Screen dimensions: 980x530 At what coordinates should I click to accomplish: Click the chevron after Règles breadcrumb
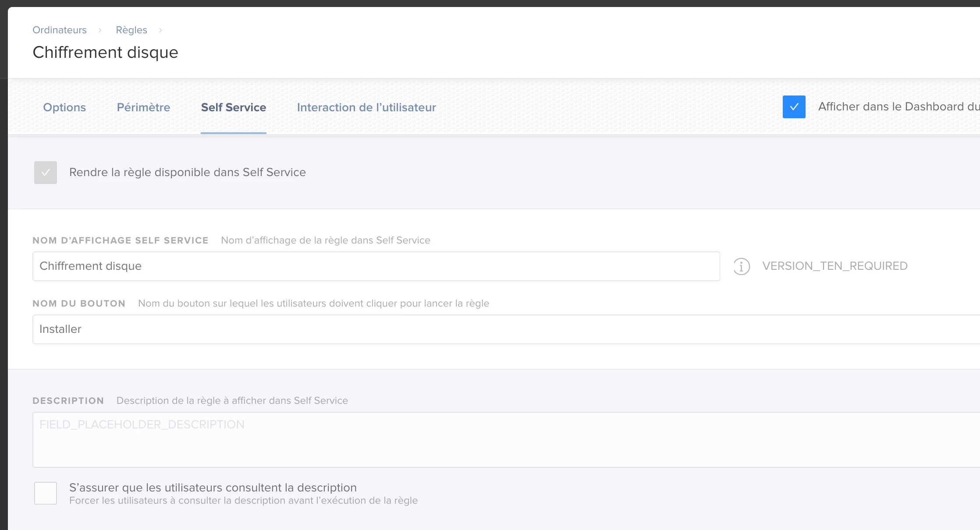coord(160,30)
